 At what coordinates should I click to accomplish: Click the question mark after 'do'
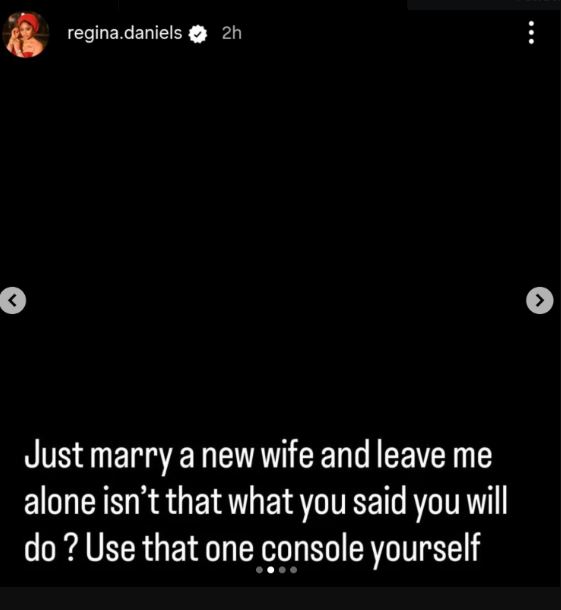[x=71, y=548]
